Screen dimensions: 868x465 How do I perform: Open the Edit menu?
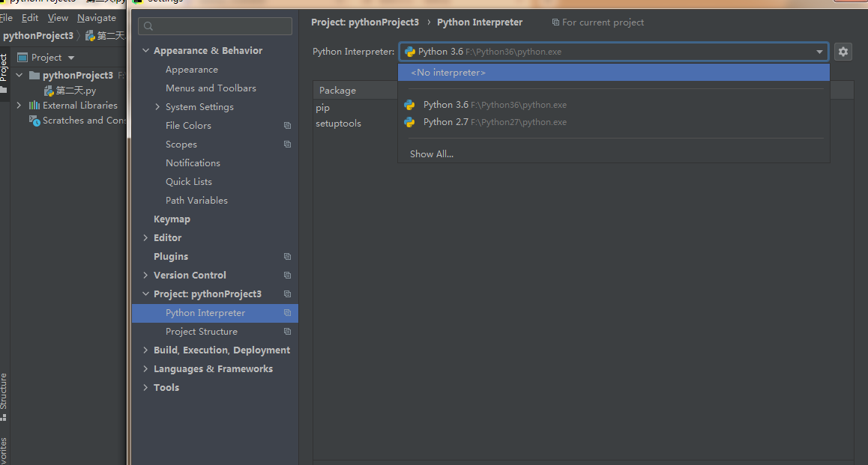(x=30, y=18)
